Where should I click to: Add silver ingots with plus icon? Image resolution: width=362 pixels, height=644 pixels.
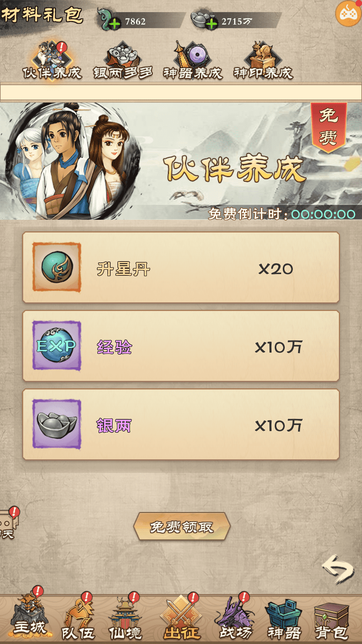click(x=212, y=24)
